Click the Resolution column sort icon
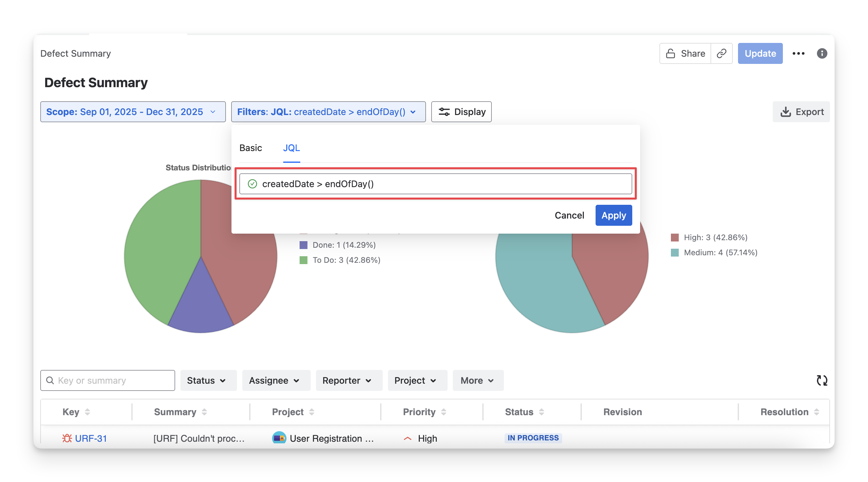868x482 pixels. (817, 412)
